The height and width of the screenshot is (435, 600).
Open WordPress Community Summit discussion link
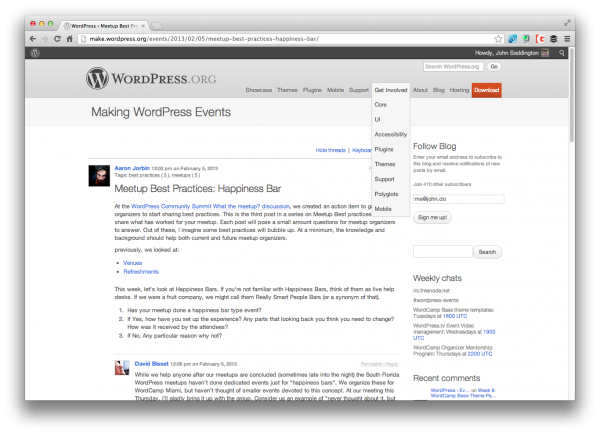tap(210, 206)
